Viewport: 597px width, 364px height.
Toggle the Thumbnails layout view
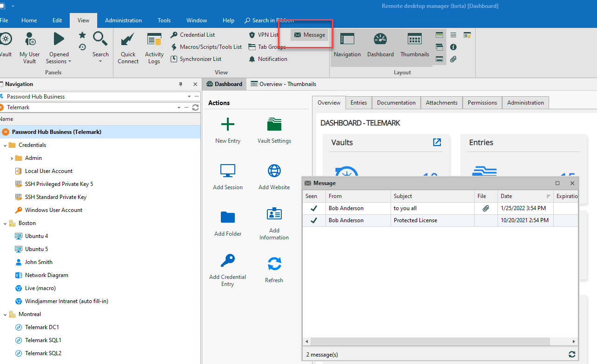414,46
